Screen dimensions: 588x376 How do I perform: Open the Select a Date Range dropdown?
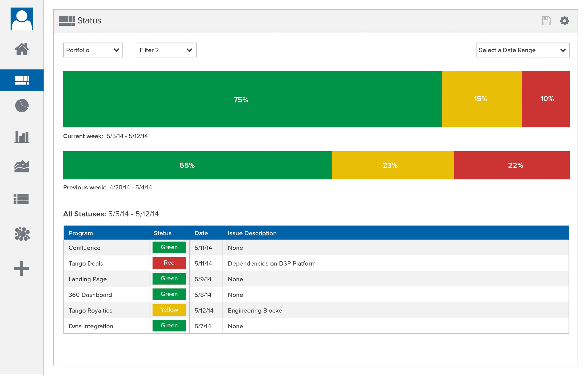522,50
